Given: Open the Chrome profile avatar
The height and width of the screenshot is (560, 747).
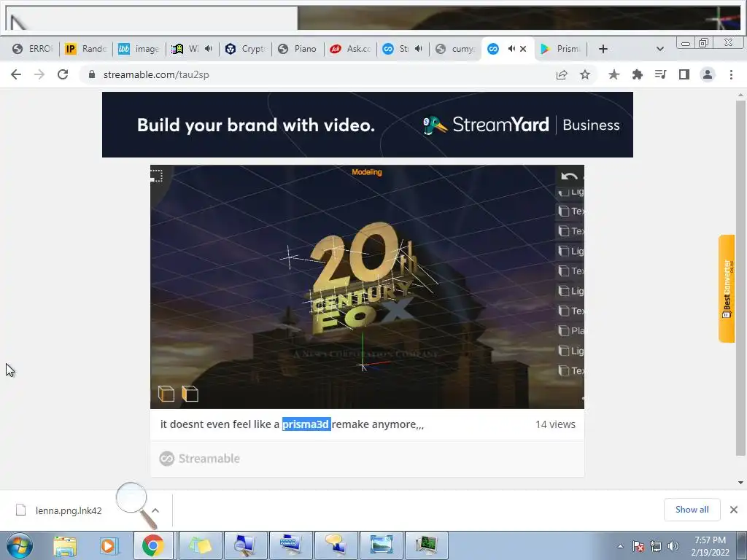Looking at the screenshot, I should [x=708, y=75].
